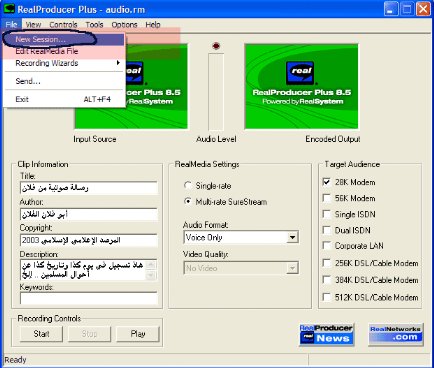The image size is (434, 368).
Task: Click the Description scroll up arrow
Action: click(x=151, y=265)
